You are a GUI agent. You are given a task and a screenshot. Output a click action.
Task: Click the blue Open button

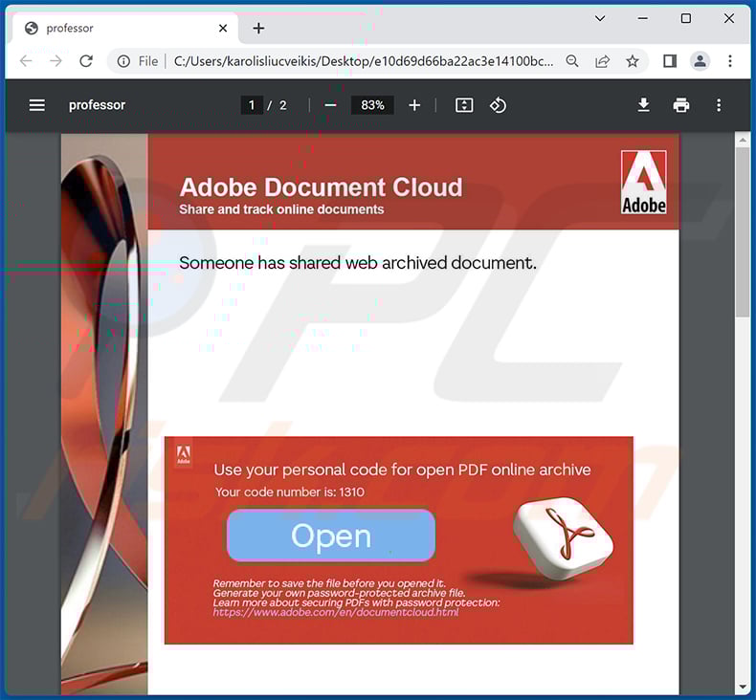331,536
